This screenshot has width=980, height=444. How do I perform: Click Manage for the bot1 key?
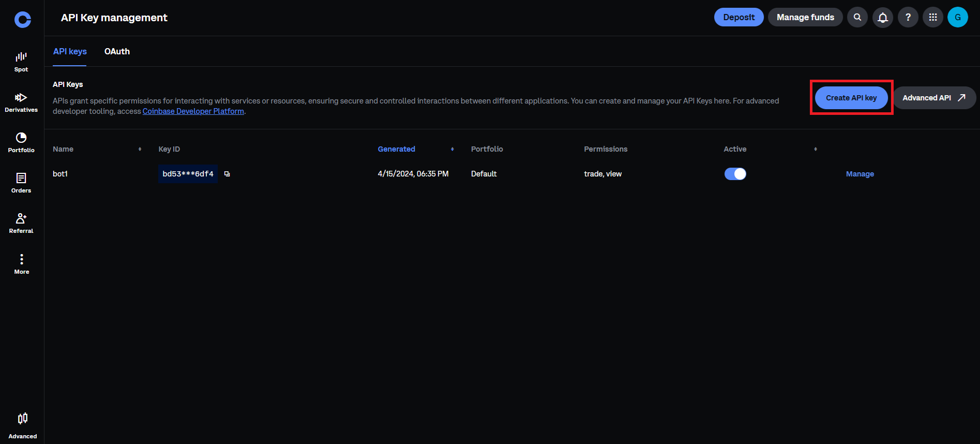(860, 174)
